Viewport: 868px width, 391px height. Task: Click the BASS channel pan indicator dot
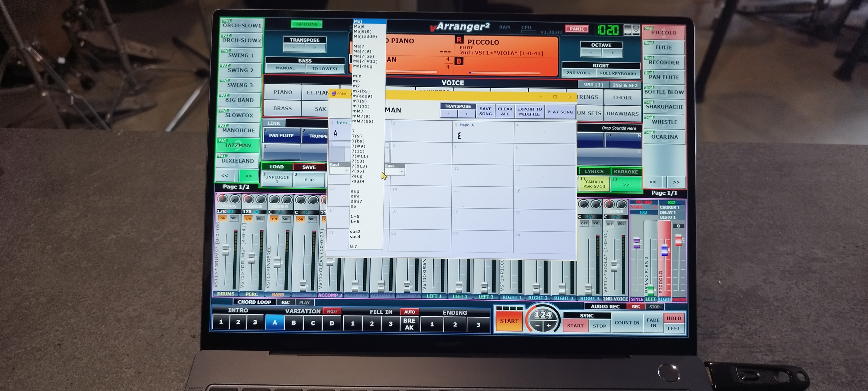click(x=281, y=212)
